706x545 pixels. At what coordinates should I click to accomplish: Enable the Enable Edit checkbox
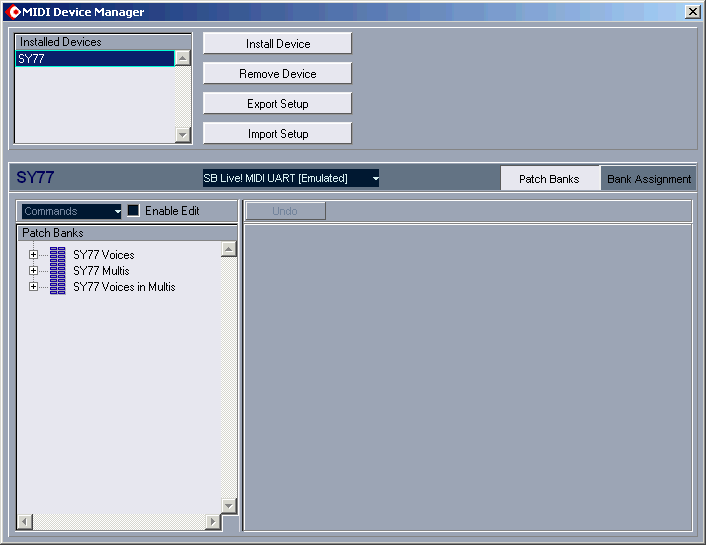(x=133, y=211)
